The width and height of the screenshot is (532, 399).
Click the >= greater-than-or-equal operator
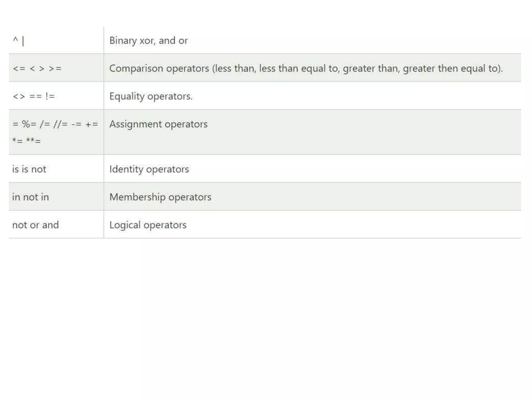point(55,69)
